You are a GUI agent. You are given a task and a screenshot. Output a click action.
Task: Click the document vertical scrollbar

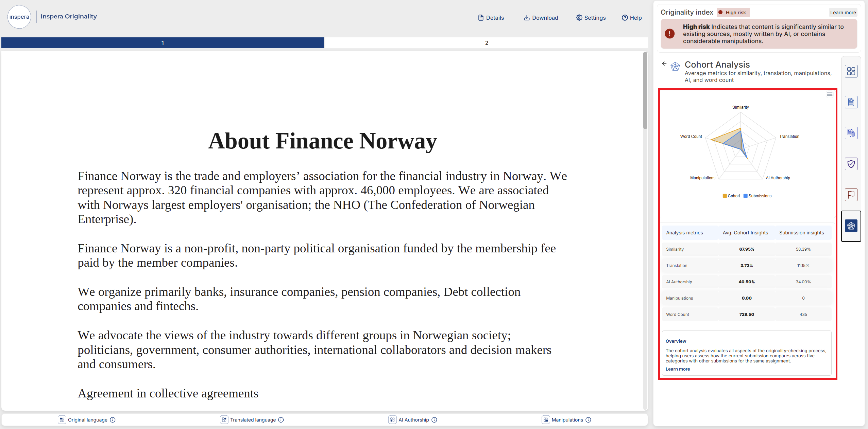645,91
